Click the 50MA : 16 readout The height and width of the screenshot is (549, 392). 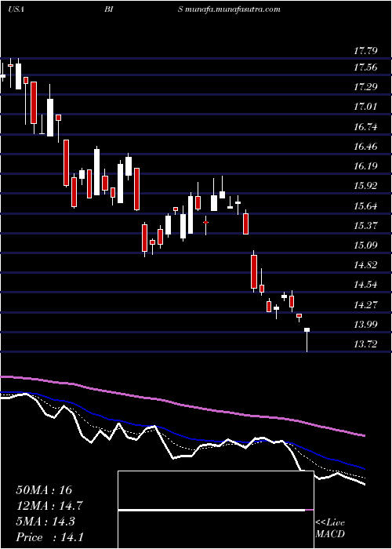point(44,490)
